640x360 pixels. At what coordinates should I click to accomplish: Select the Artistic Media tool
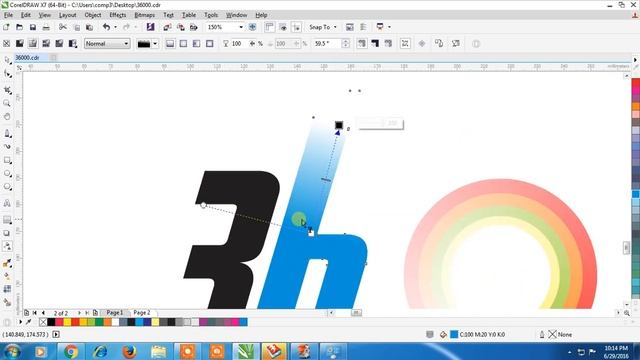7,147
